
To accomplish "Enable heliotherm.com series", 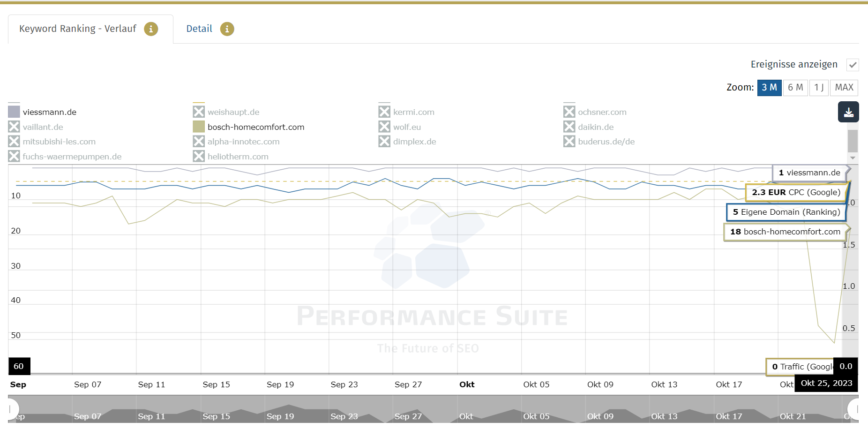I will pos(199,156).
